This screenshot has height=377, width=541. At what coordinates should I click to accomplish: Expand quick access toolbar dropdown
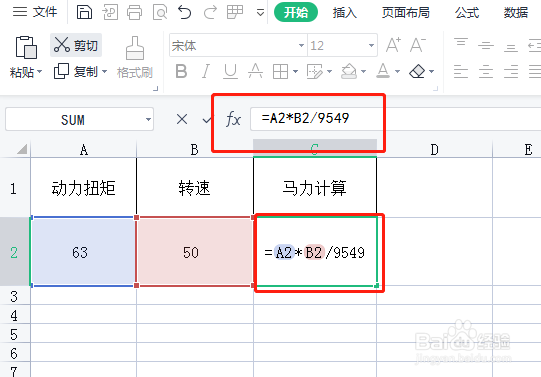tap(260, 13)
